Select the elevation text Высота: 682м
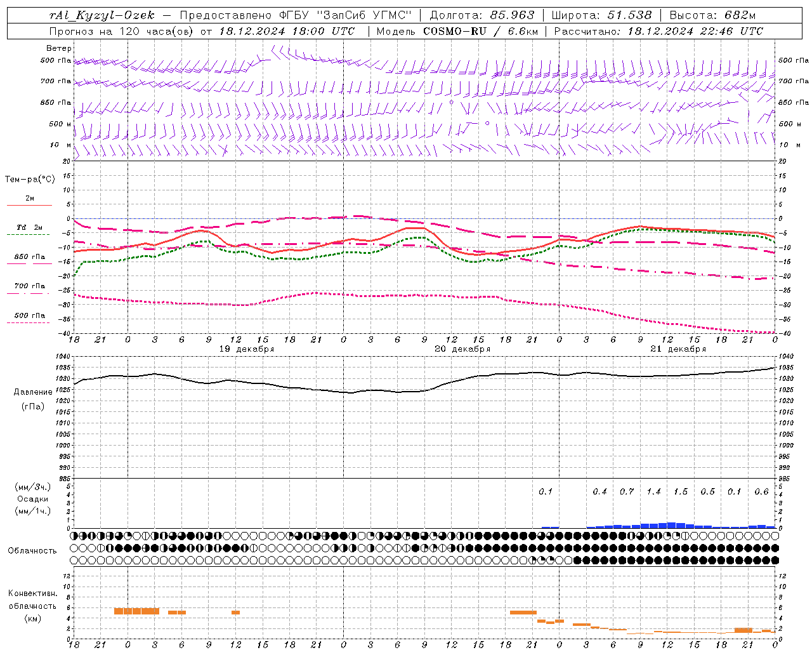Image resolution: width=812 pixels, height=650 pixels. (x=713, y=15)
